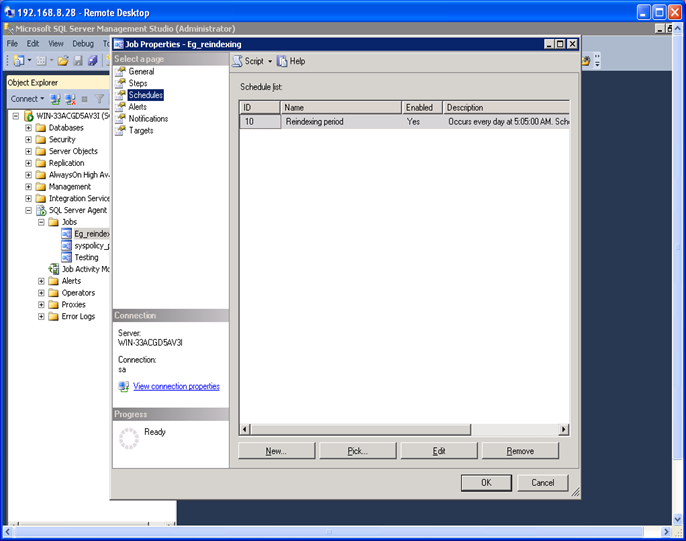686x541 pixels.
Task: Expand the Management node
Action: point(28,187)
